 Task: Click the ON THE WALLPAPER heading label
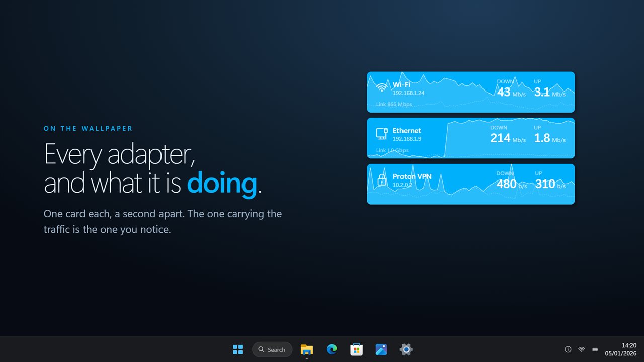point(88,129)
